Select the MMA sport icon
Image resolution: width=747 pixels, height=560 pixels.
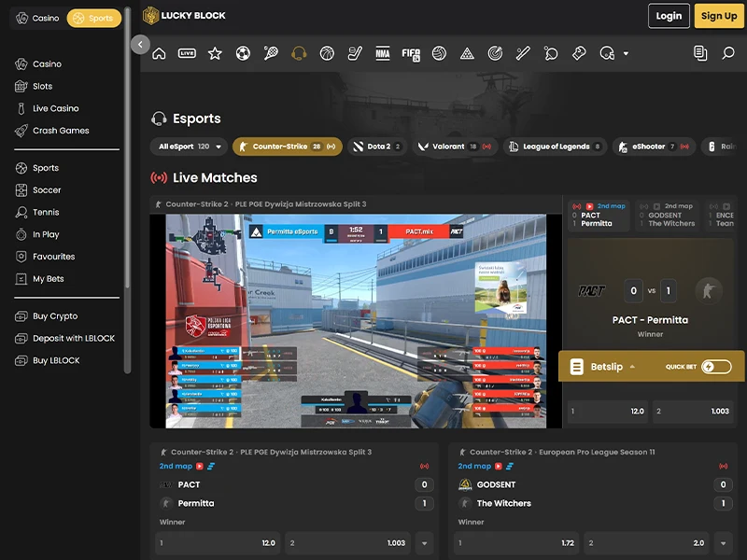pyautogui.click(x=383, y=53)
